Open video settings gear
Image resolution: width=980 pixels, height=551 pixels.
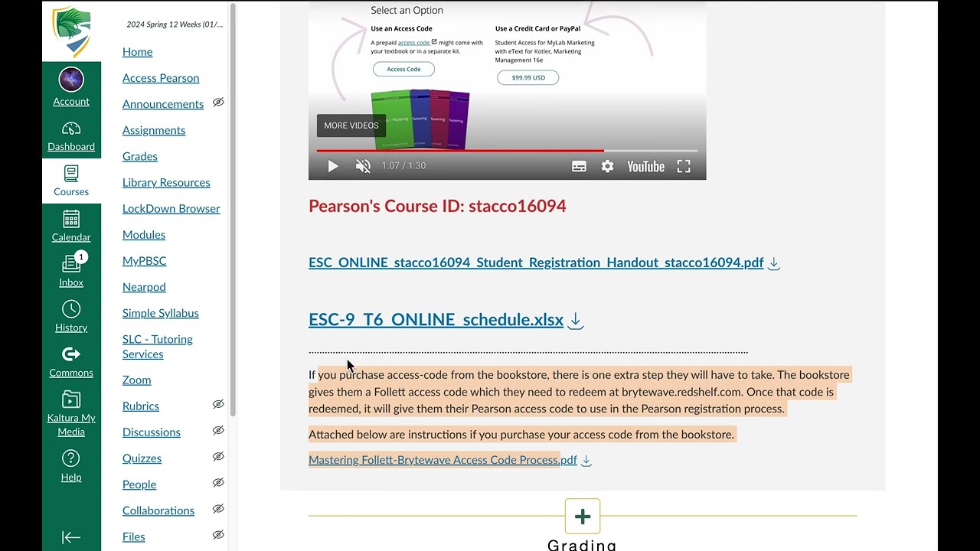(x=607, y=166)
